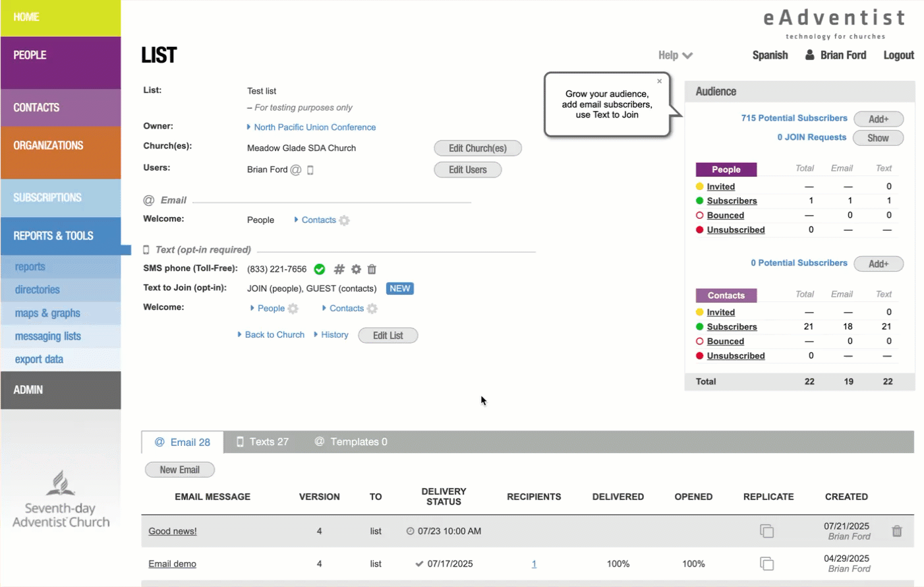This screenshot has height=587, width=924.
Task: Open 715 Potential Subscribers link
Action: tap(794, 118)
